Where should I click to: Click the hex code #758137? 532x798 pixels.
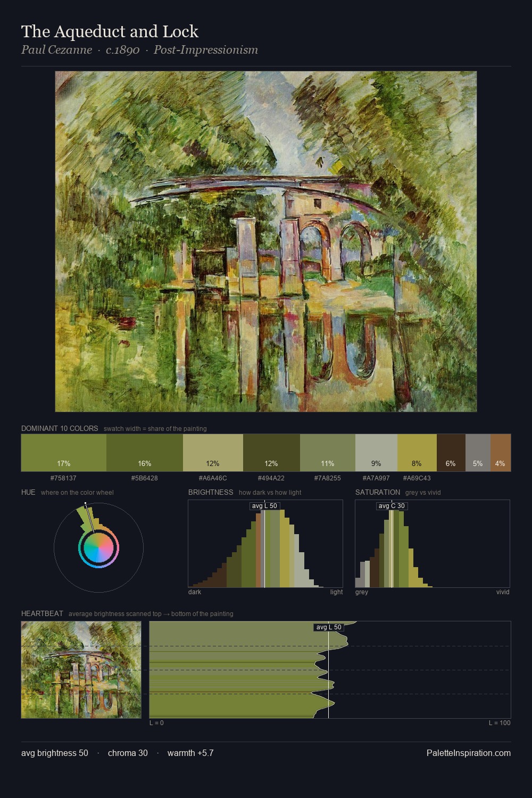[x=63, y=478]
